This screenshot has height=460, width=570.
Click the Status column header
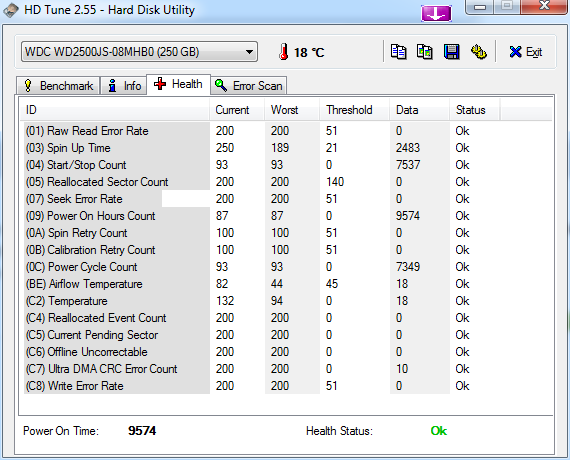475,110
